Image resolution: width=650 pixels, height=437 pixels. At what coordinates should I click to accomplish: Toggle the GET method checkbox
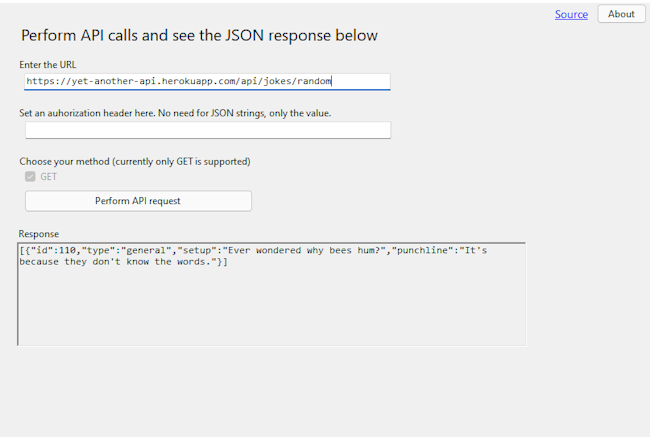pyautogui.click(x=30, y=177)
